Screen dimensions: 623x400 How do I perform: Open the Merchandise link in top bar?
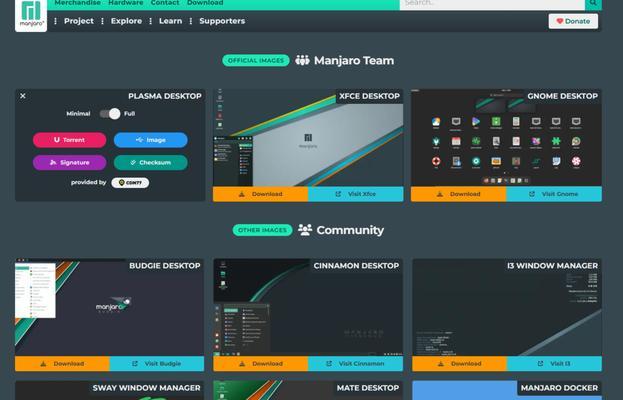point(77,3)
